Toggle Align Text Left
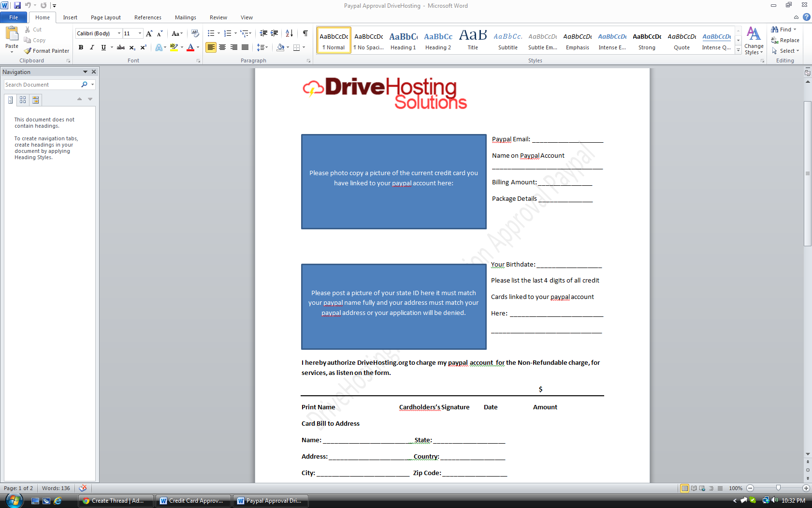Screen dimensions: 812x508 [211, 47]
